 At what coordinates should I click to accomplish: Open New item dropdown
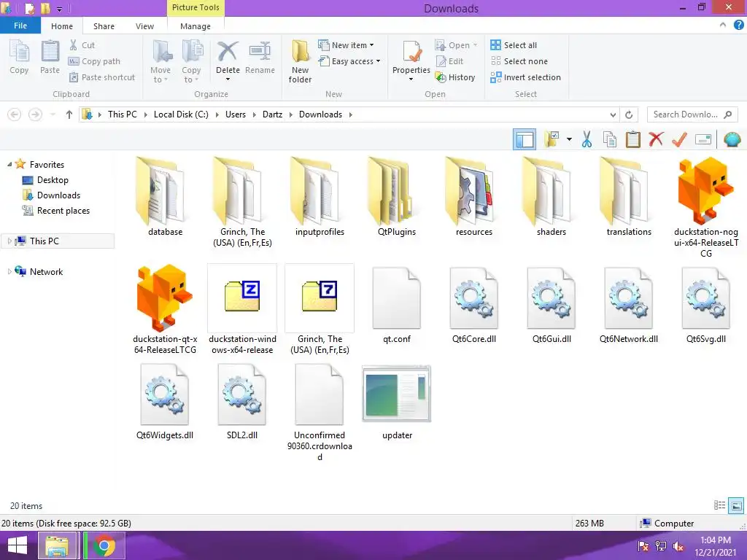pyautogui.click(x=347, y=45)
